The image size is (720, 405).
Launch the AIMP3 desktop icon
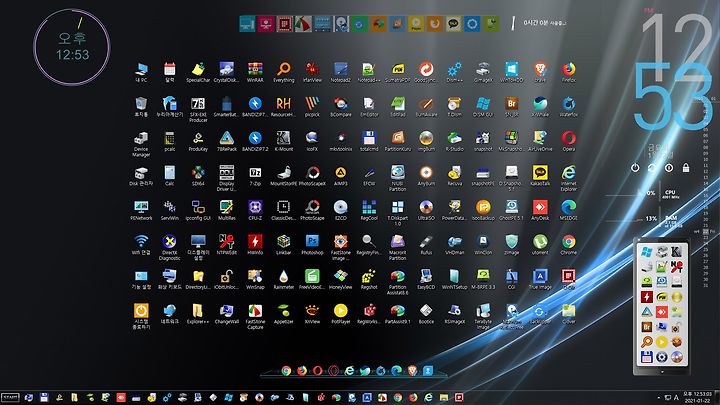click(340, 173)
